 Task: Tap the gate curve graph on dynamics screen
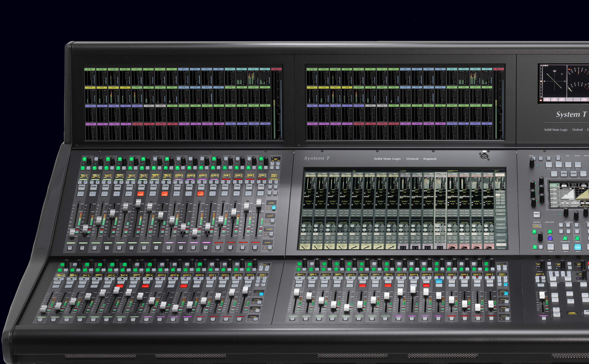tap(582, 194)
